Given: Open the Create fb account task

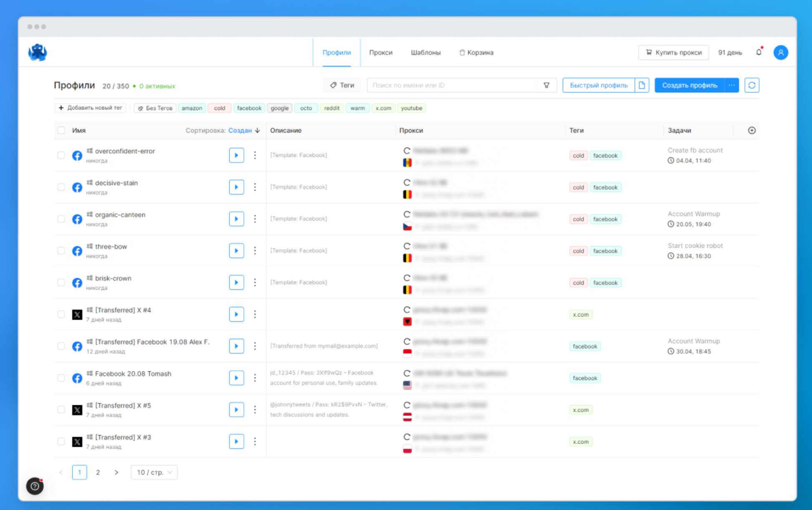Looking at the screenshot, I should [695, 150].
